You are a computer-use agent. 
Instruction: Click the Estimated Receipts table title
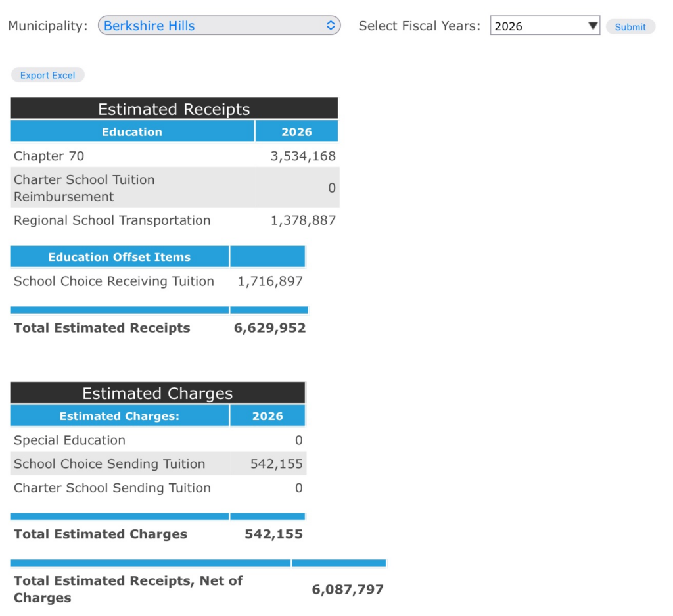[x=174, y=109]
